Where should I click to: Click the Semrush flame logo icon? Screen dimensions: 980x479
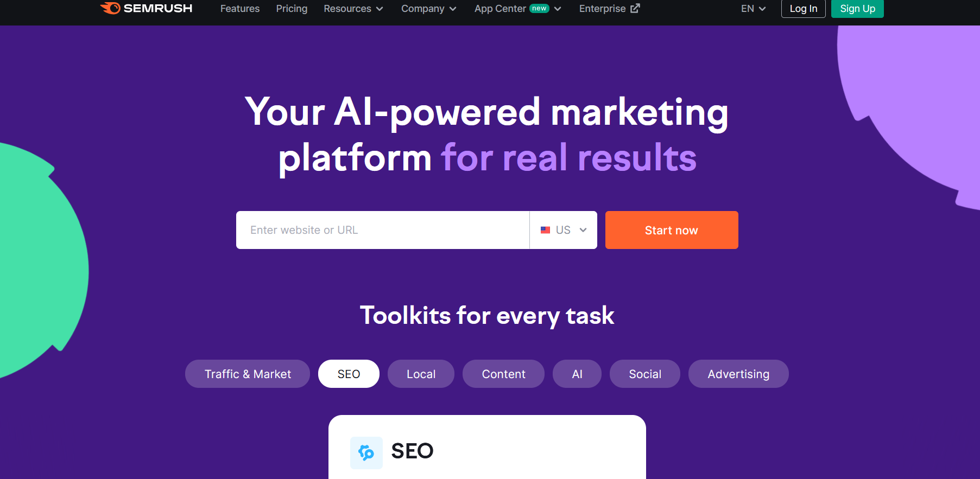click(x=110, y=8)
